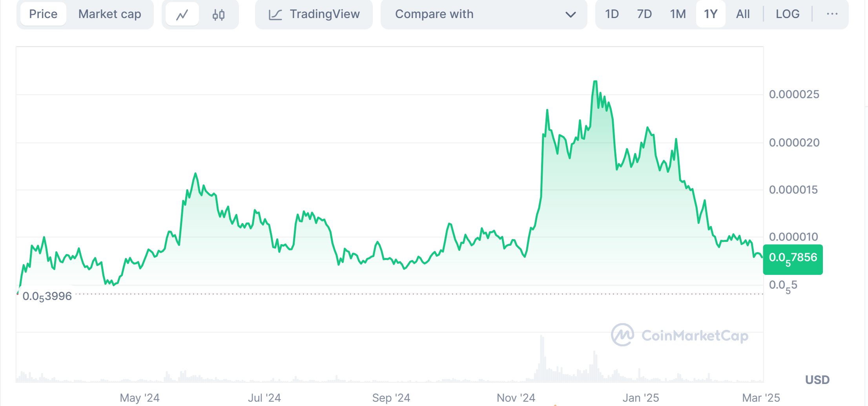Open the three-dot more options menu
This screenshot has width=868, height=406.
(x=833, y=14)
